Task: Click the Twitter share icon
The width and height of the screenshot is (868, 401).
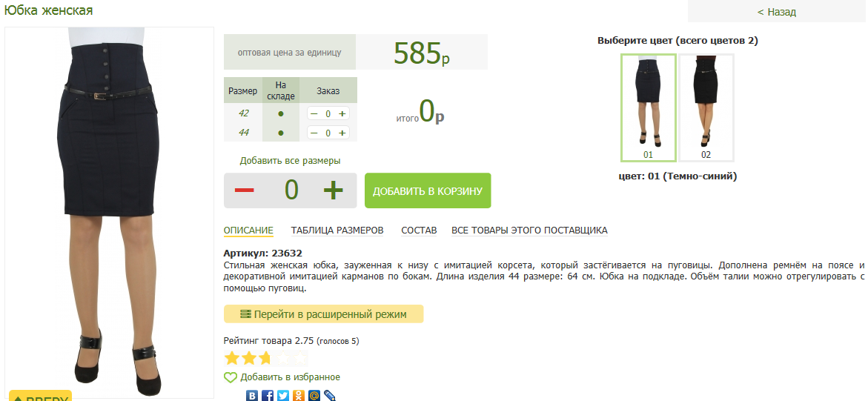Action: pos(283,396)
